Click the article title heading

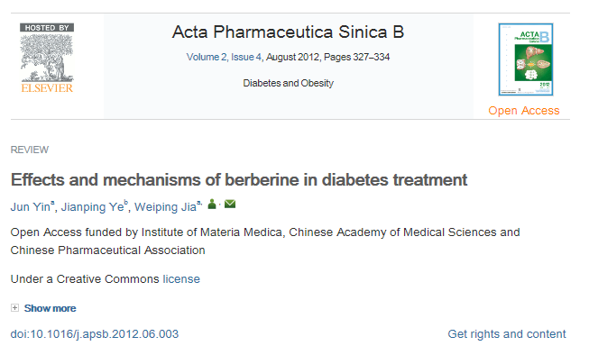(x=239, y=179)
